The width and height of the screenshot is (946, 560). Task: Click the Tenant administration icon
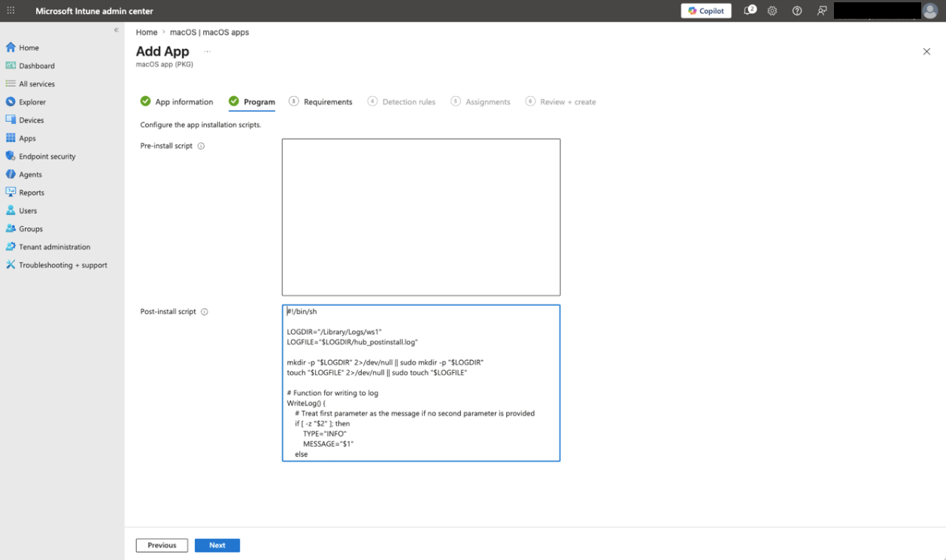tap(11, 247)
